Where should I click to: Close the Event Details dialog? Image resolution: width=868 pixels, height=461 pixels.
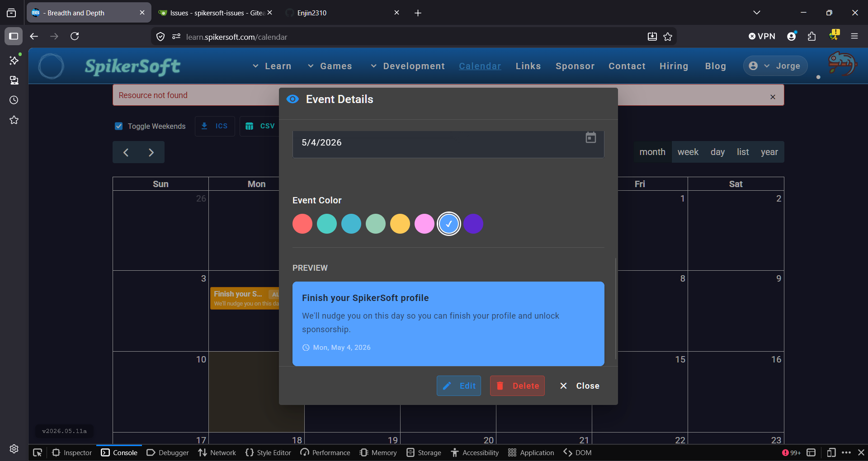580,386
